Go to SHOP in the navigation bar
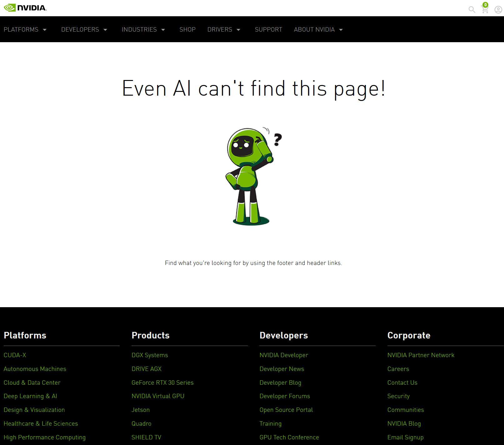The image size is (504, 445). pyautogui.click(x=187, y=29)
